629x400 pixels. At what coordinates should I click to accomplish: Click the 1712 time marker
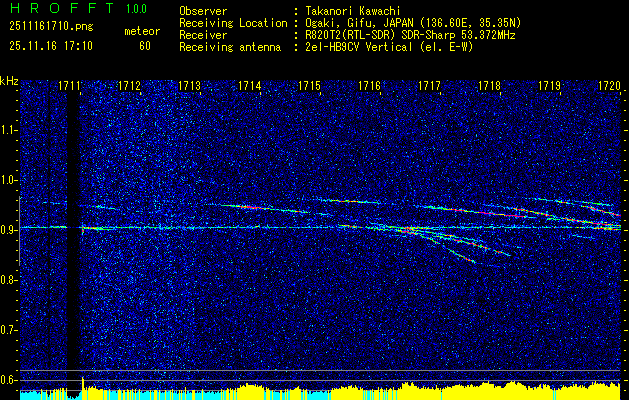click(129, 86)
